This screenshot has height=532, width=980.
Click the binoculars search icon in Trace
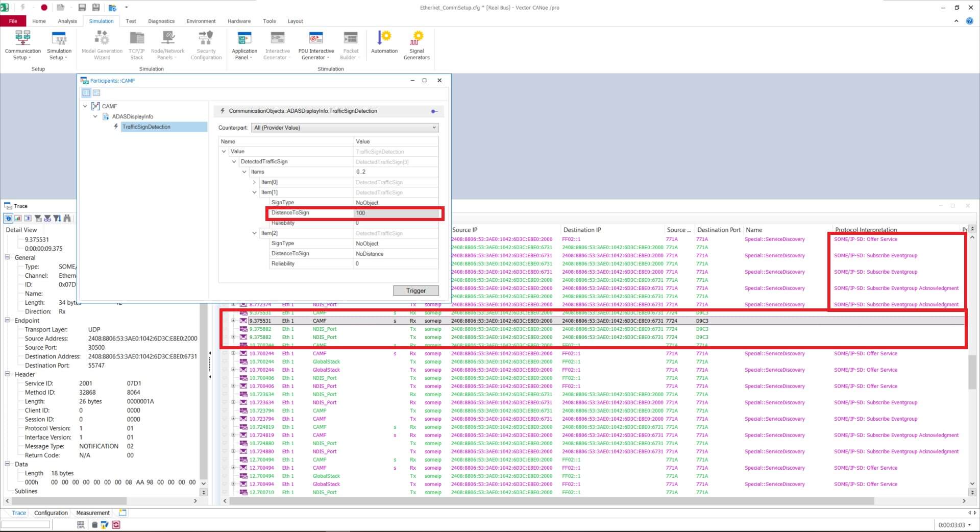pyautogui.click(x=67, y=219)
